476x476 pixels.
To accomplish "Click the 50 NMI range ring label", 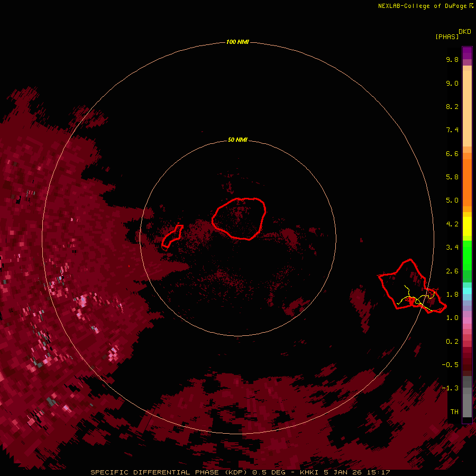I will tap(237, 140).
